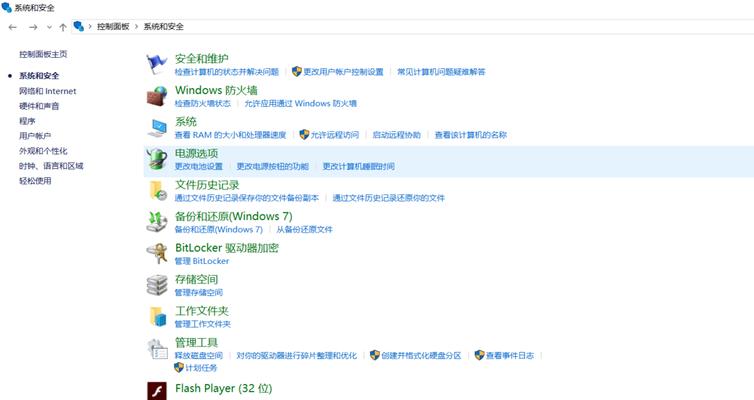
Task: Open 常见计算机问题疑难解答 link
Action: coord(441,72)
